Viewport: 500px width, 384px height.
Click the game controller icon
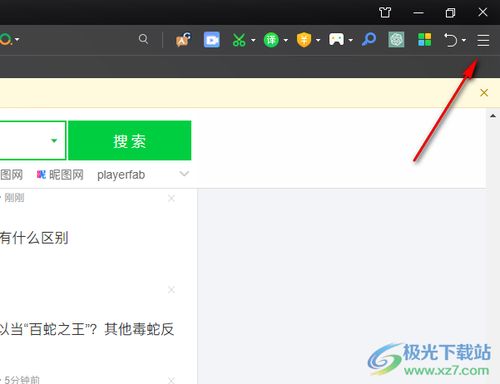click(336, 39)
